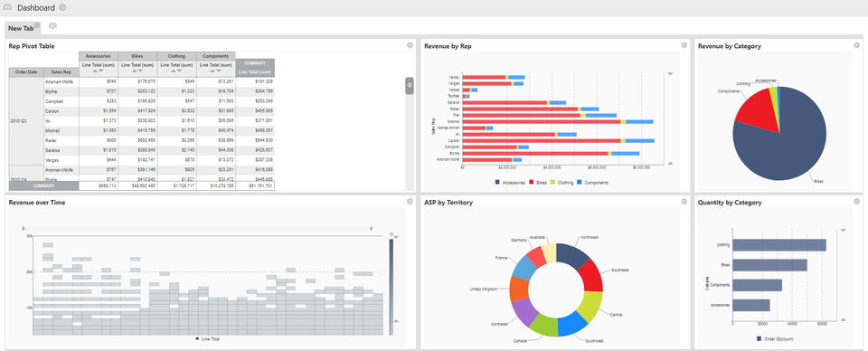Screen dimensions: 868x351
Task: Click the Bikes column header in pivot table
Action: point(137,56)
